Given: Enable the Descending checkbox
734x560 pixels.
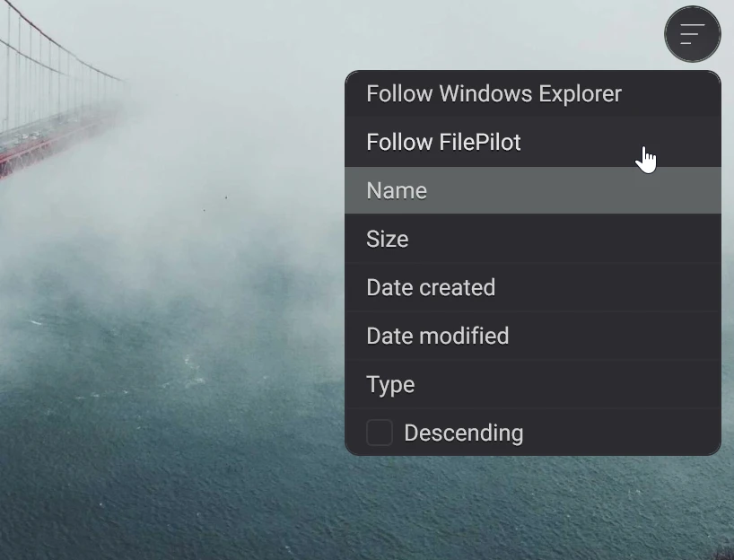Looking at the screenshot, I should coord(380,433).
